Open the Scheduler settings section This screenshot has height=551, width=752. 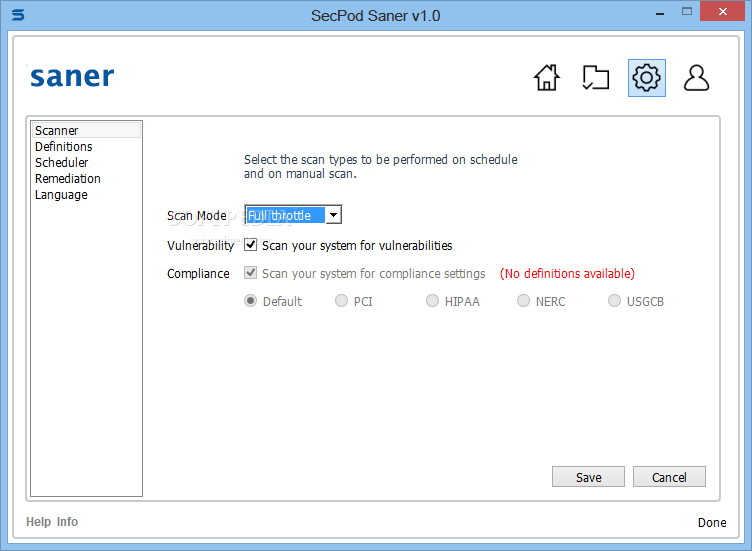[x=61, y=163]
